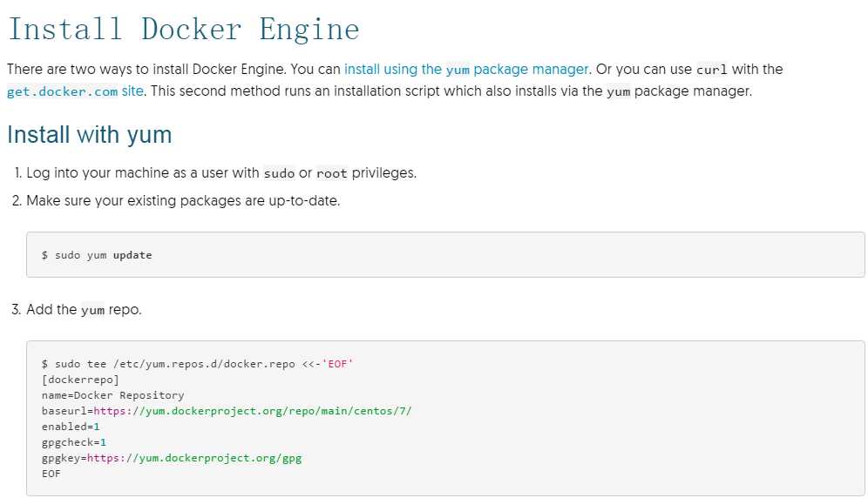Screen dimensions: 868x498
Task: Click the 'enabled=1' line
Action: pos(71,427)
